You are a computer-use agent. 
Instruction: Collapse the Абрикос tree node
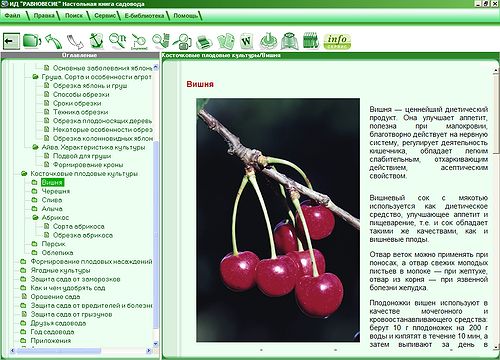(x=35, y=218)
